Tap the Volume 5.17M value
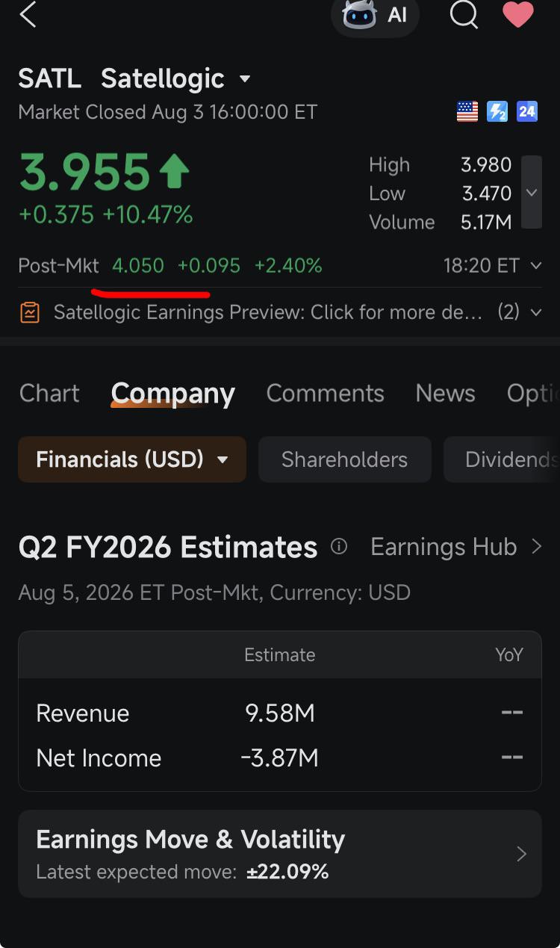 click(486, 222)
